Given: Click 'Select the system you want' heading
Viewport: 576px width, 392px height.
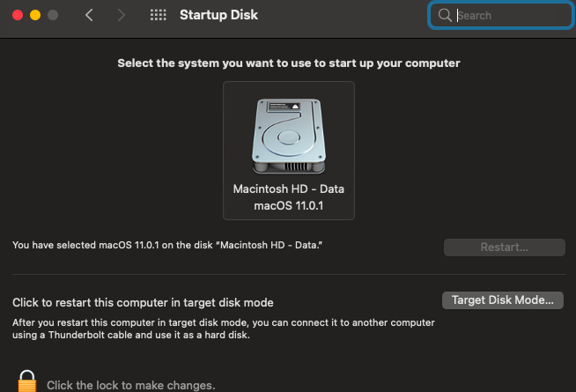Looking at the screenshot, I should 289,63.
